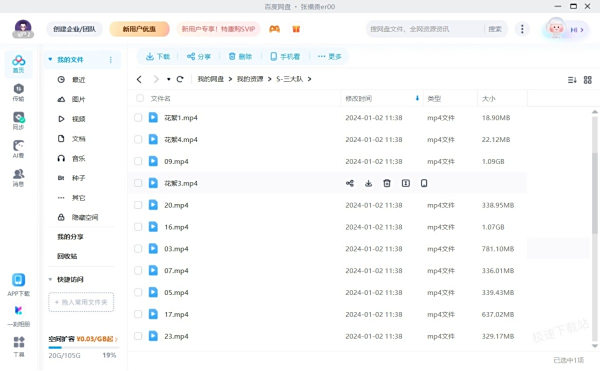Click the trash icon on 花絮3.mp4 row
This screenshot has width=600, height=371.
[x=387, y=183]
